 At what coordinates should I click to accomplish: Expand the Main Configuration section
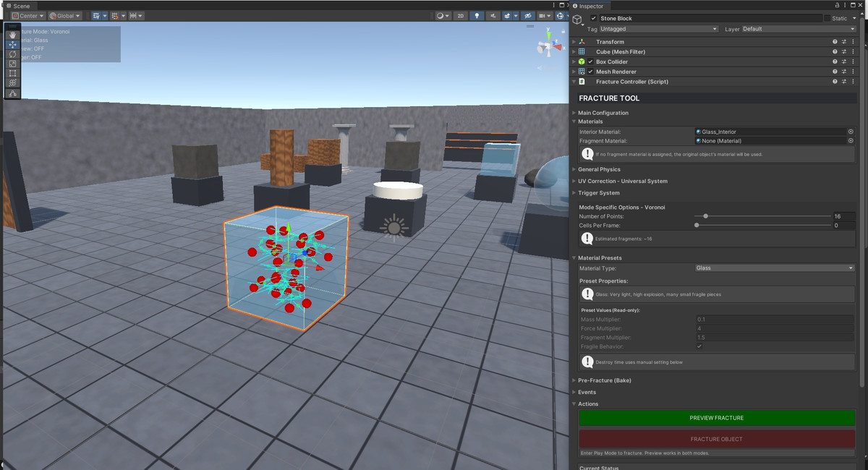point(575,113)
